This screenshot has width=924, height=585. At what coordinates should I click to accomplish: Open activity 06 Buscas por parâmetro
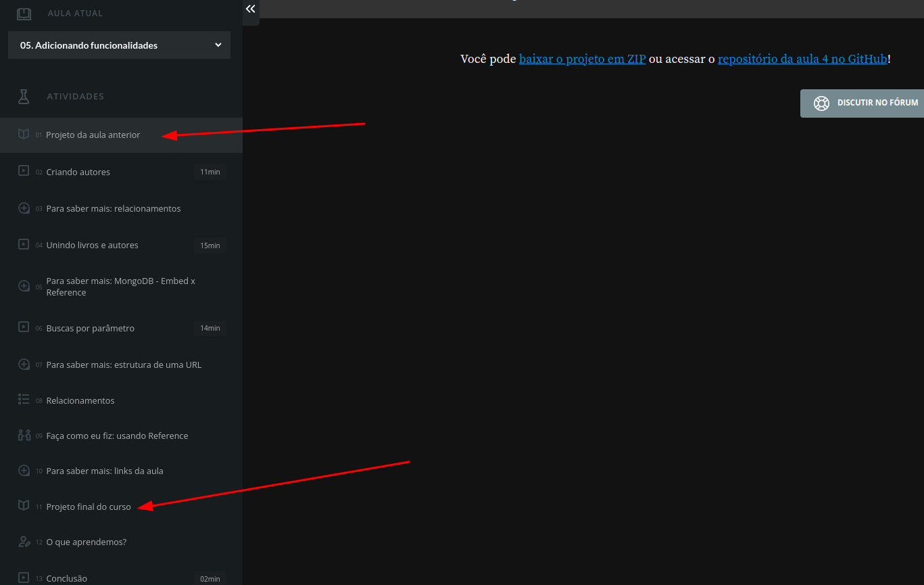tap(121, 328)
